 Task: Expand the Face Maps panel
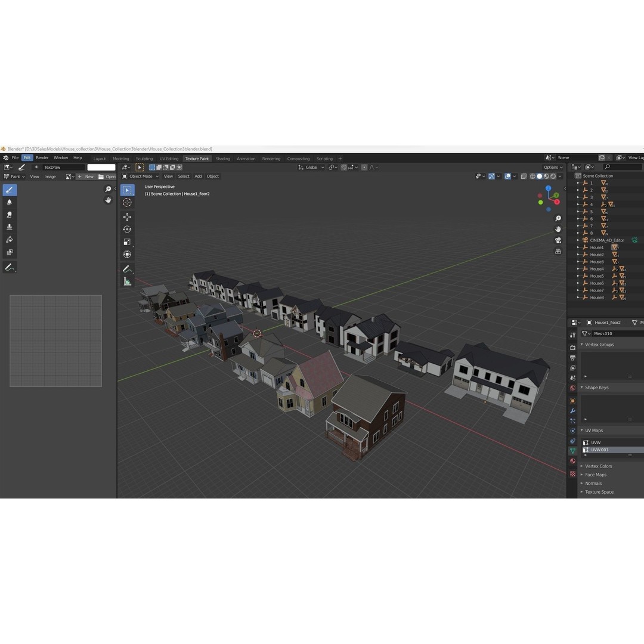581,475
